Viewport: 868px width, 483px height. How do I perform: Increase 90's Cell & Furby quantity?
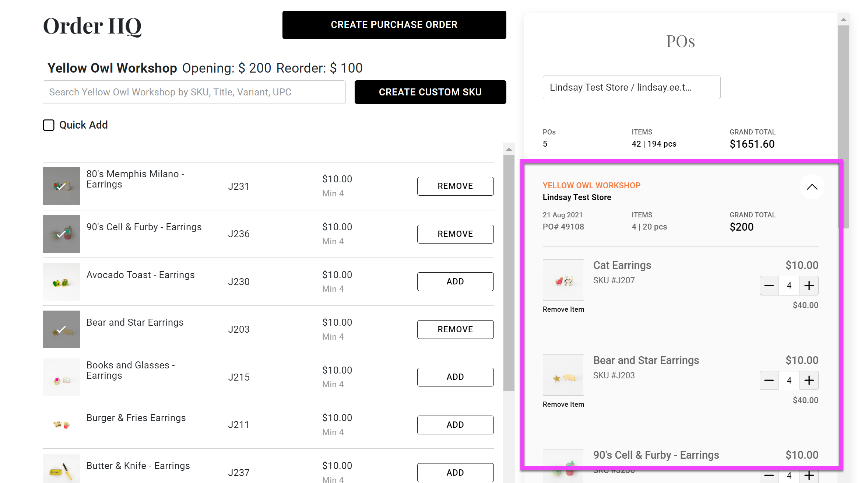click(809, 475)
